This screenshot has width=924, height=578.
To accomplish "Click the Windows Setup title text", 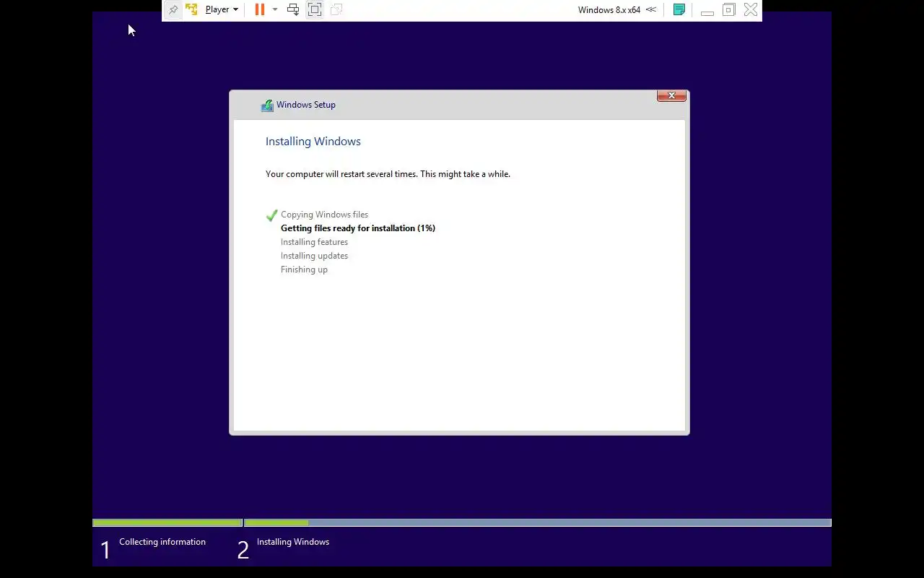I will [x=306, y=105].
